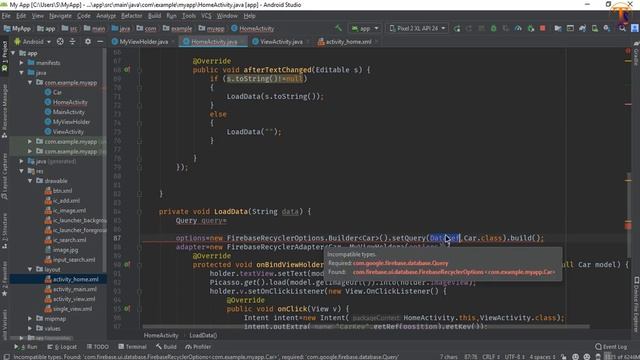Open the Build menu
Viewport: 640px width, 360px height.
point(154,16)
